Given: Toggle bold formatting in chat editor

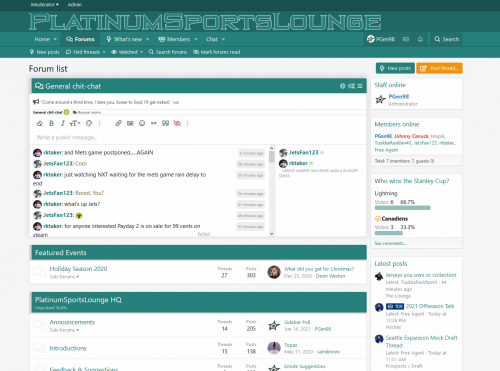Looking at the screenshot, I should click(x=51, y=123).
